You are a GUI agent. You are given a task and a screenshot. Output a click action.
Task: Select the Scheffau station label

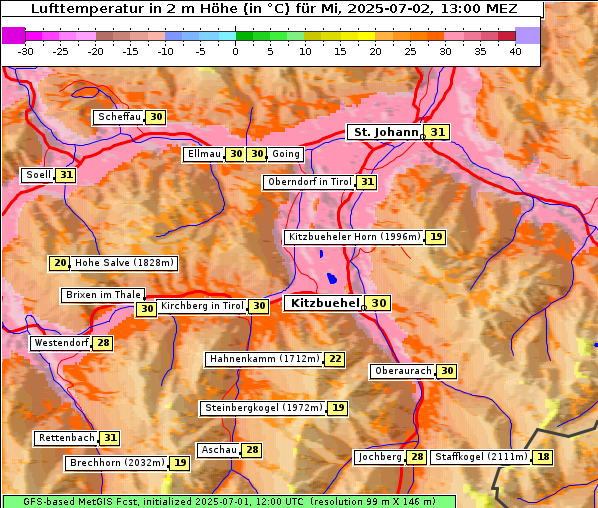point(119,117)
